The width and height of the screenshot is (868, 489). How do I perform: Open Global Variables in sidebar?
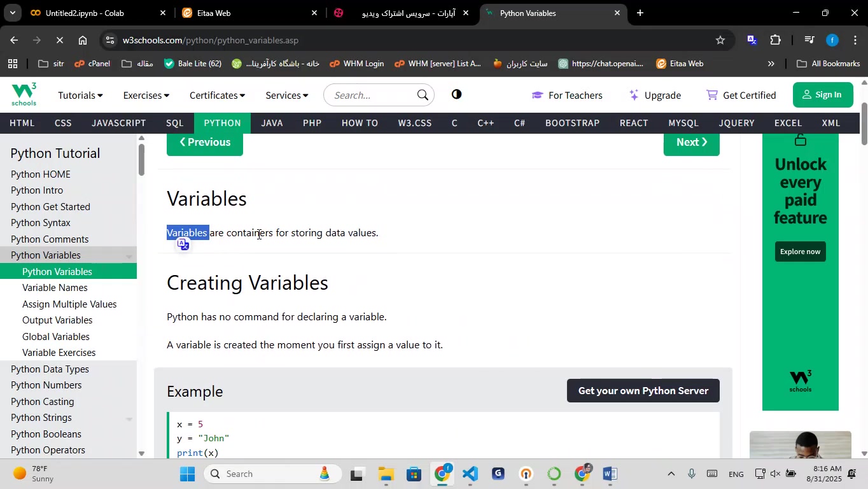click(x=56, y=337)
